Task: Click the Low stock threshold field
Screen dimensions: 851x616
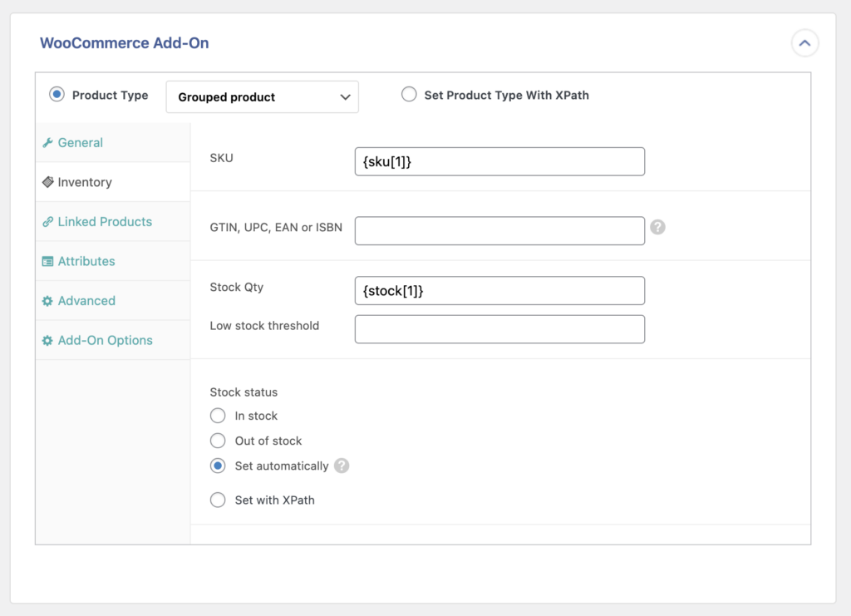Action: [499, 329]
